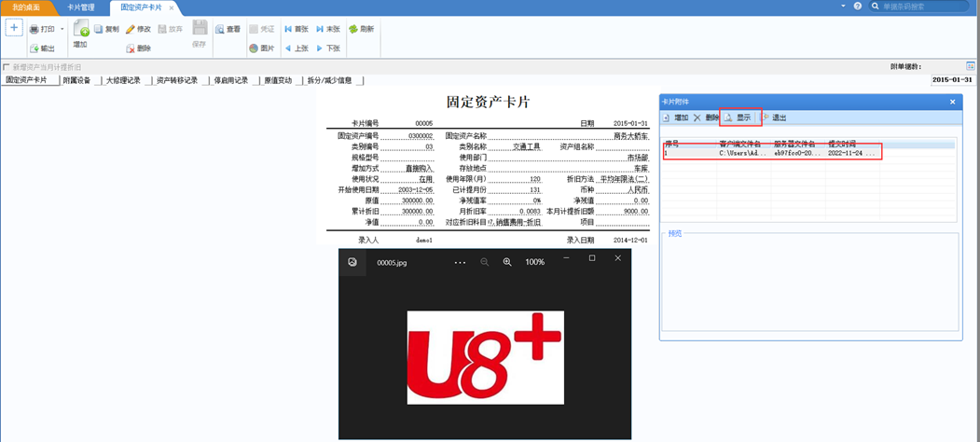The height and width of the screenshot is (442, 980).
Task: Click the 删除 (Delete) button in main toolbar
Action: pyautogui.click(x=138, y=48)
